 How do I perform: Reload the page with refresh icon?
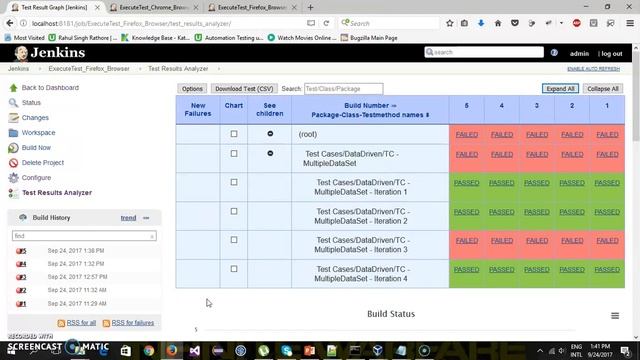coord(326,23)
